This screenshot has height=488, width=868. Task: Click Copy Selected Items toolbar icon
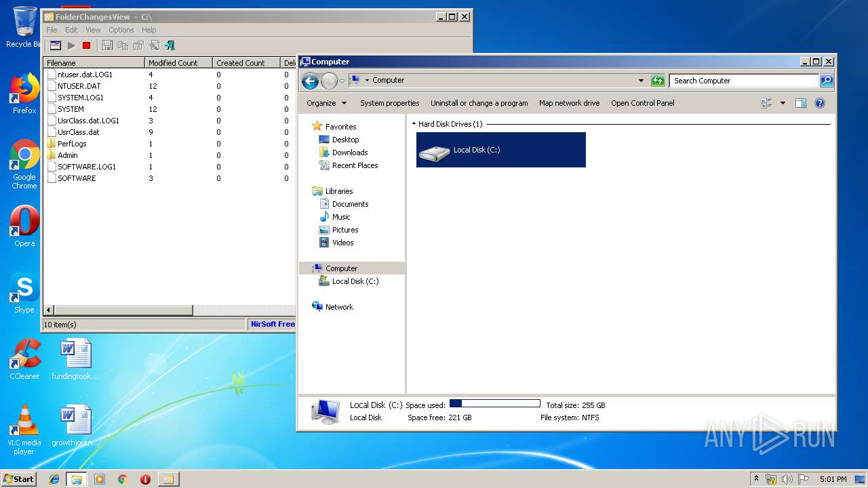coord(123,45)
